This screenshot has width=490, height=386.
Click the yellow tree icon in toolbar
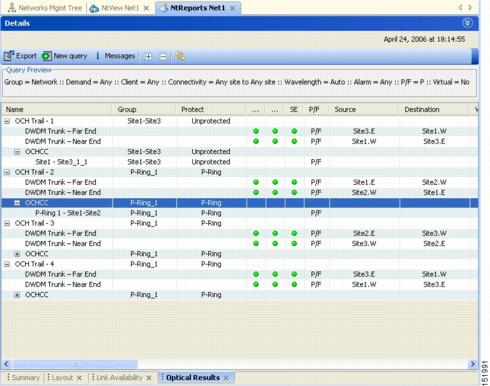point(180,56)
